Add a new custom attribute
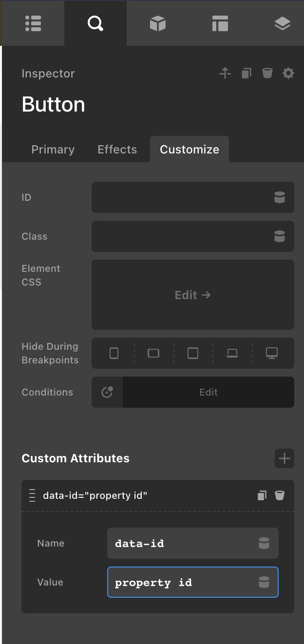304x644 pixels. (x=285, y=458)
